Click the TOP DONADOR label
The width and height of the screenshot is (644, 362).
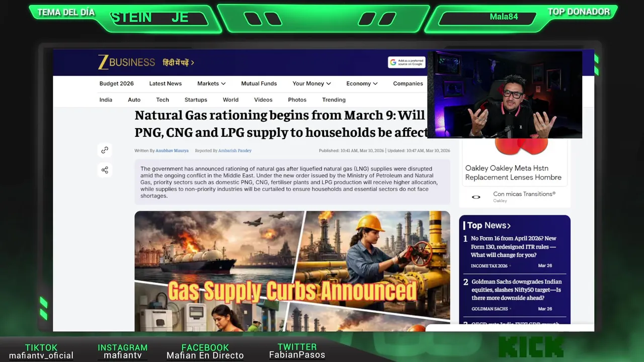579,12
